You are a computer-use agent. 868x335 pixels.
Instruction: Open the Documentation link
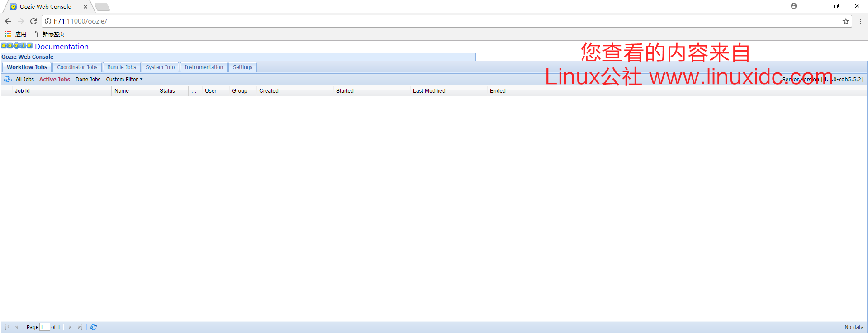click(x=62, y=47)
